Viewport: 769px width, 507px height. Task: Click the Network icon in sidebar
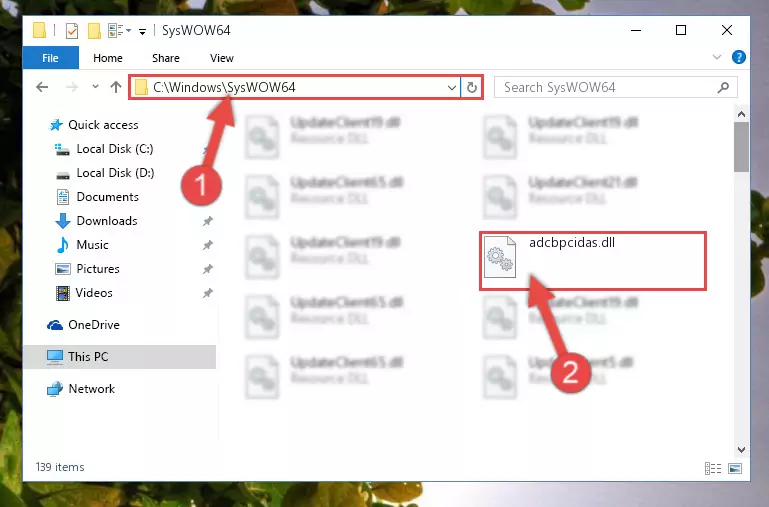pos(54,389)
